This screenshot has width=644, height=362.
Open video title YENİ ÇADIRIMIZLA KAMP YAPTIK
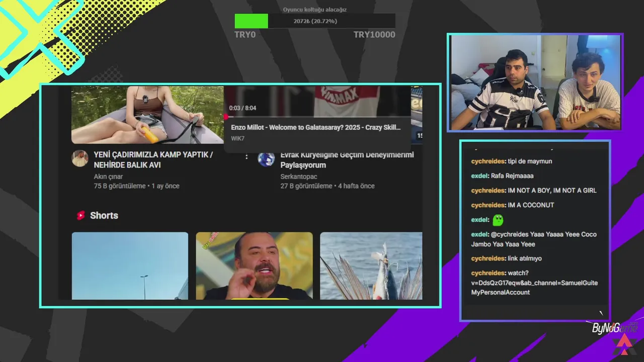153,160
